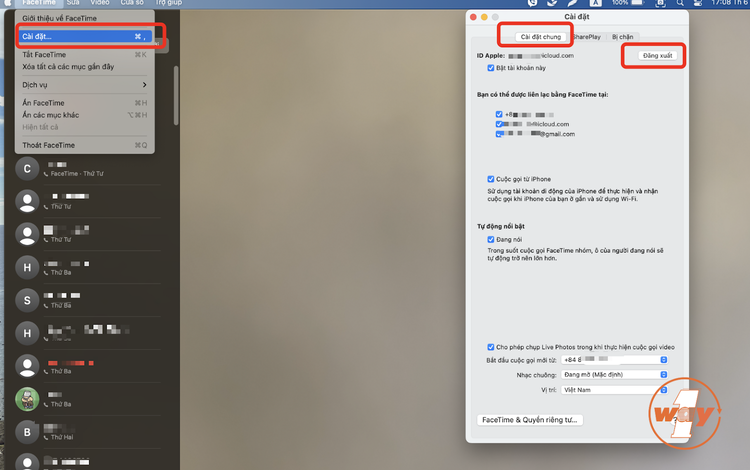Open 'FaceTime & Quyền riêng tư...' button
The height and width of the screenshot is (470, 750).
pyautogui.click(x=529, y=420)
